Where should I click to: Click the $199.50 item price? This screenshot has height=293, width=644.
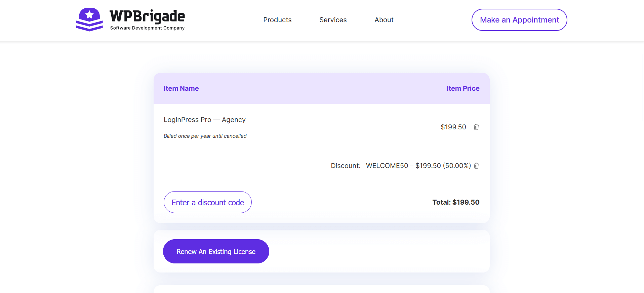[453, 127]
